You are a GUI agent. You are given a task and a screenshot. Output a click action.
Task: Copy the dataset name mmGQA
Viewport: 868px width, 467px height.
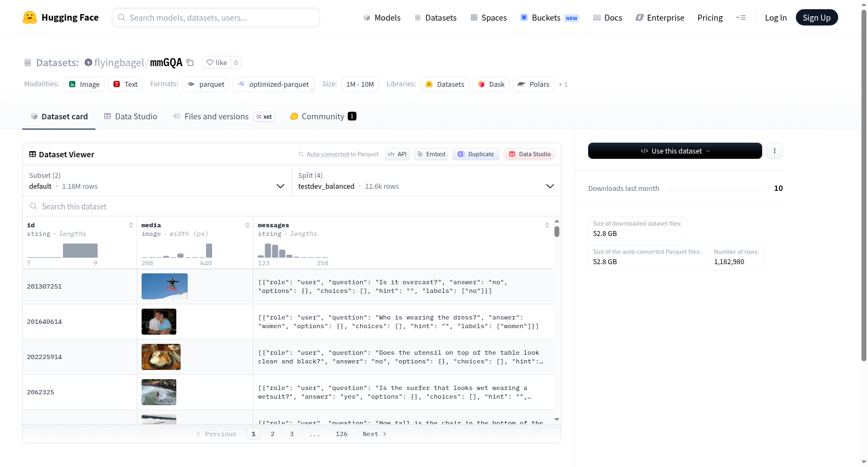pyautogui.click(x=190, y=62)
